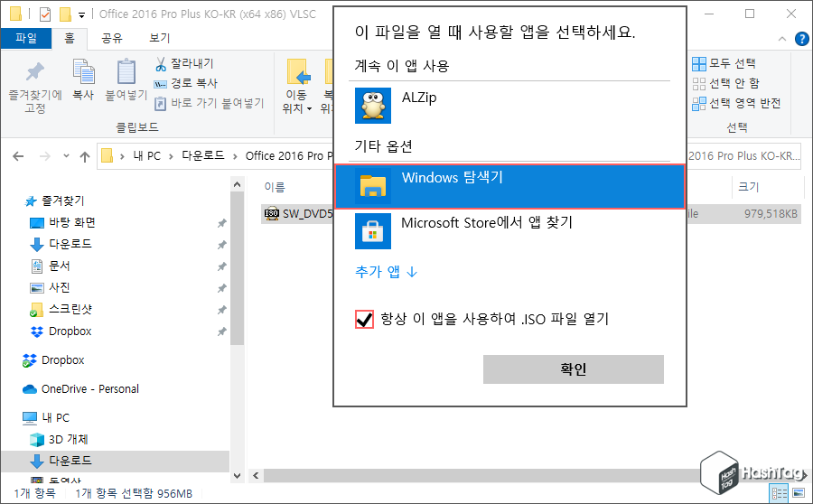The height and width of the screenshot is (504, 813).
Task: Click 붙여넣기 clipboard icon in ribbon
Action: 126,71
